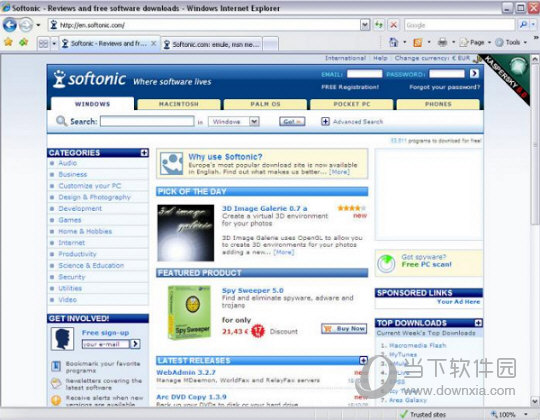The image size is (540, 420).
Task: Click the EMAIL login field
Action: click(x=364, y=74)
